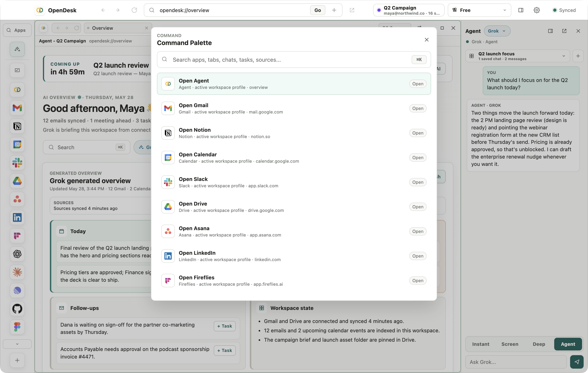Screen dimensions: 588x373
Task: Open LinkedIn from the left sidebar
Action: pos(17,217)
